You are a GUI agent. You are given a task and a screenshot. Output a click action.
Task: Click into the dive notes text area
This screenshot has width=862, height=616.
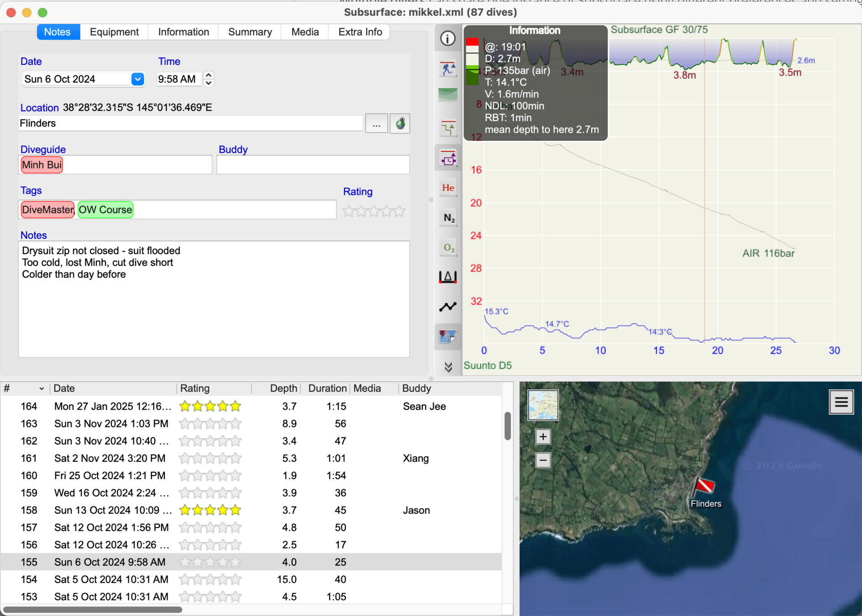coord(214,299)
